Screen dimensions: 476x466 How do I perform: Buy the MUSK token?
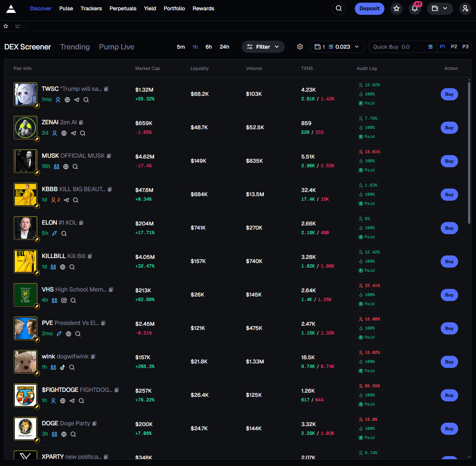pyautogui.click(x=449, y=161)
